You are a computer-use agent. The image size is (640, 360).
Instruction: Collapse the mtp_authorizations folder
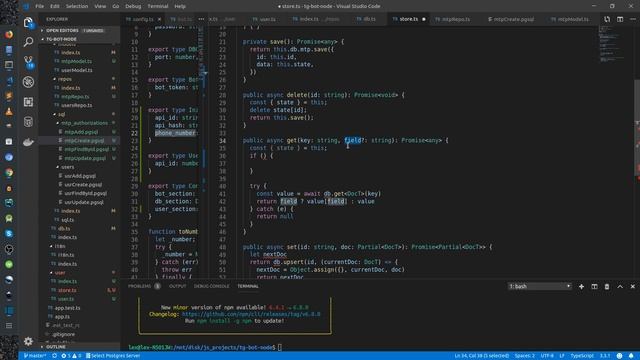tap(84, 123)
